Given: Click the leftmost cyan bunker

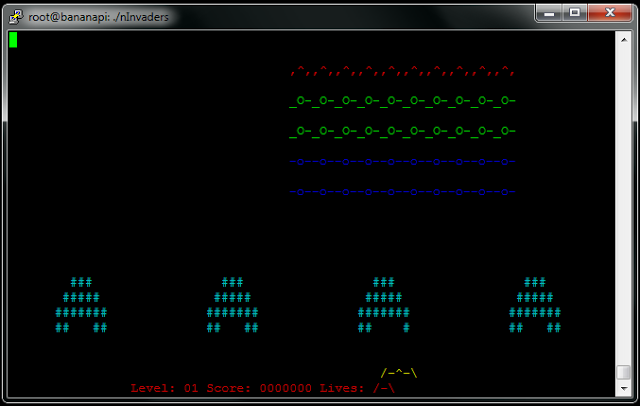Looking at the screenshot, I should pos(81,305).
